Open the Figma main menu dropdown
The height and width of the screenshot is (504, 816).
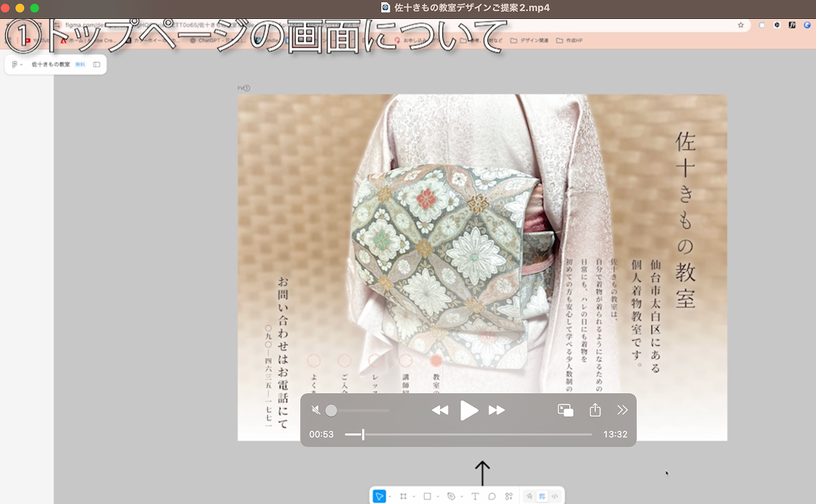pyautogui.click(x=17, y=65)
